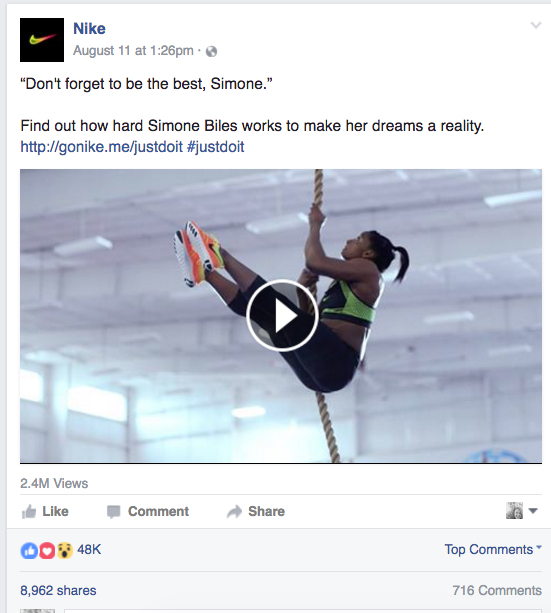Click the Comment speech bubble icon

pyautogui.click(x=113, y=512)
